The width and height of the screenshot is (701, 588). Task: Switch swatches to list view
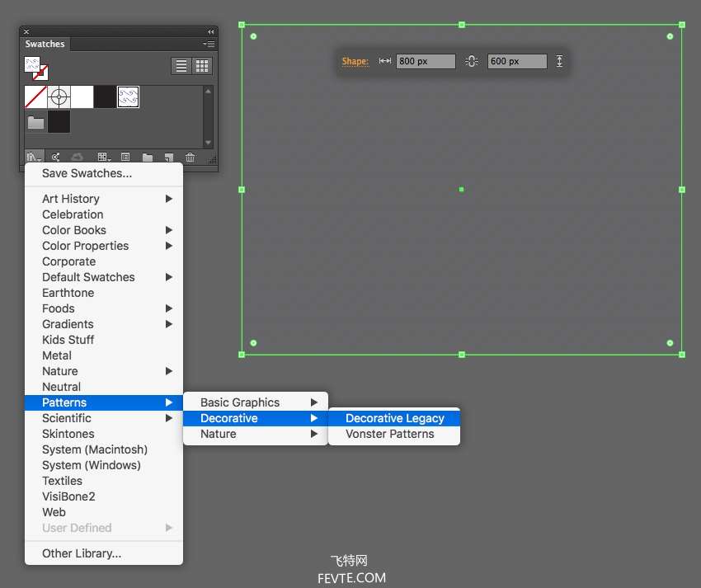(x=181, y=66)
